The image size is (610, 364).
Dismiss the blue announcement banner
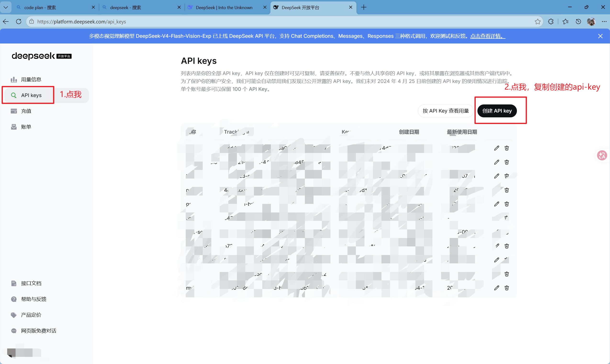coord(600,36)
